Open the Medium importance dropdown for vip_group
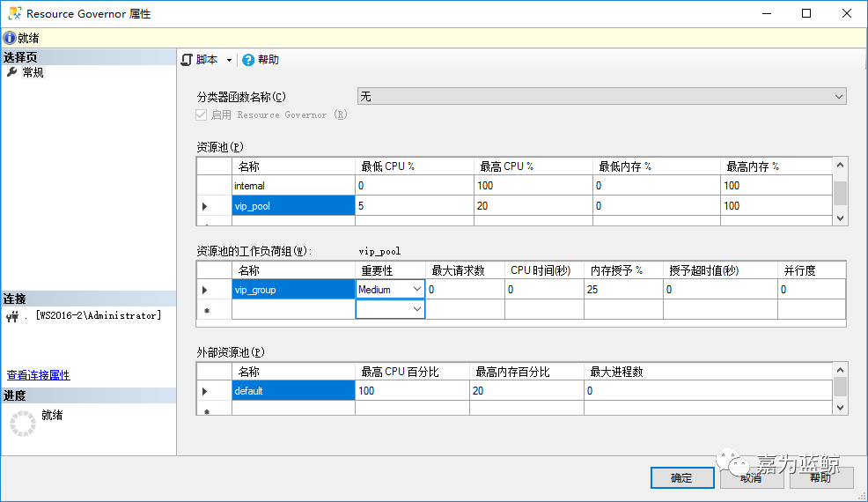 click(417, 289)
